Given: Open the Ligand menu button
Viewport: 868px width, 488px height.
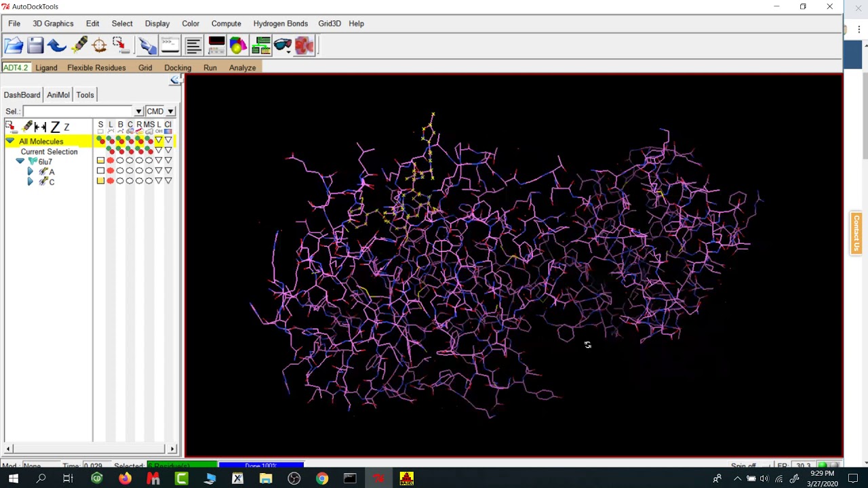Looking at the screenshot, I should click(x=46, y=68).
